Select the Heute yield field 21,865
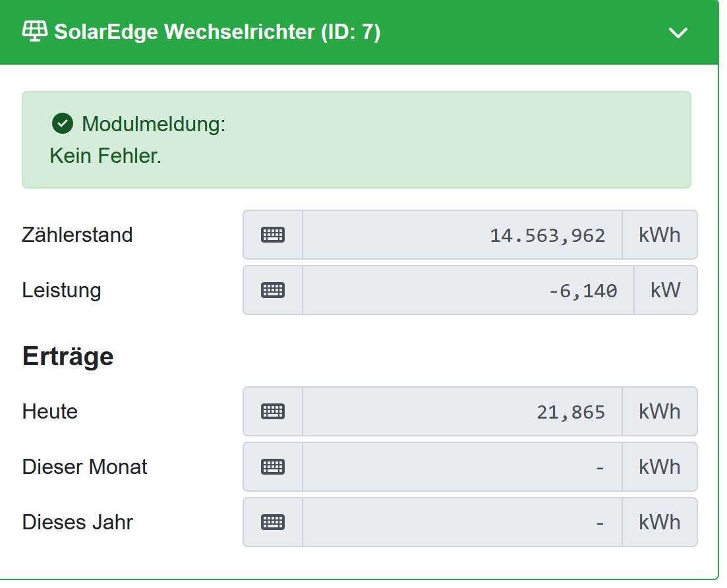This screenshot has height=588, width=727. coord(462,411)
